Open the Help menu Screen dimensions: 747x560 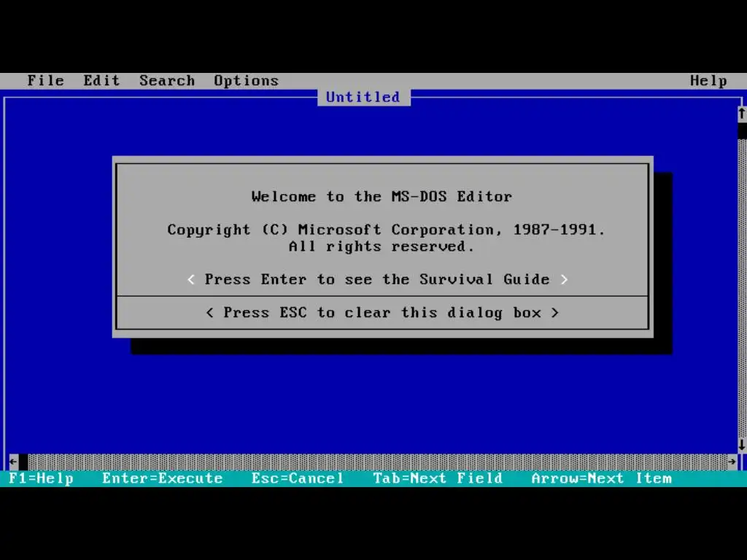point(709,80)
